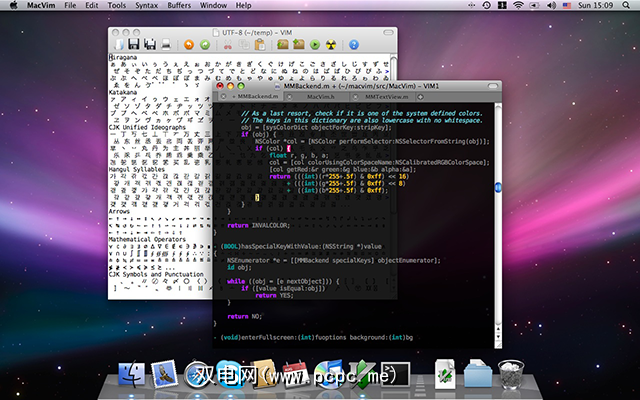Viewport: 640px width, 400px height.
Task: Switch to the MacVim.h tab
Action: [x=321, y=97]
